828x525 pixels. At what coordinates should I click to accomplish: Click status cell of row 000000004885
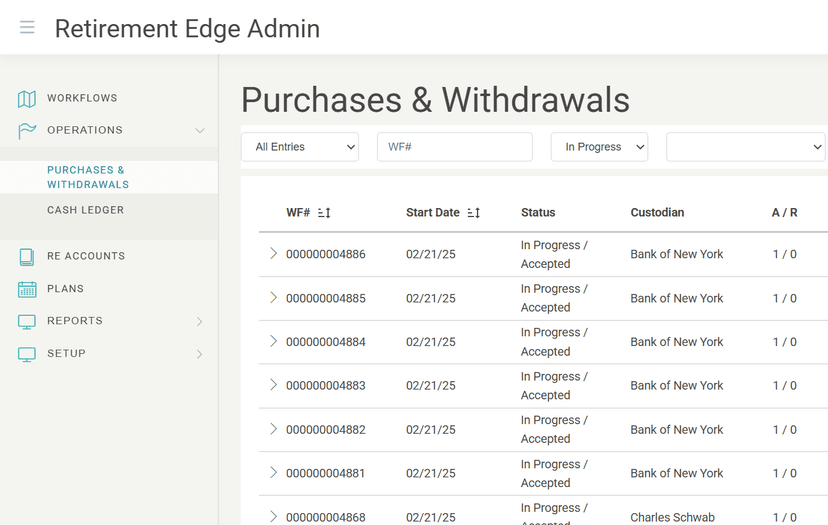point(554,298)
